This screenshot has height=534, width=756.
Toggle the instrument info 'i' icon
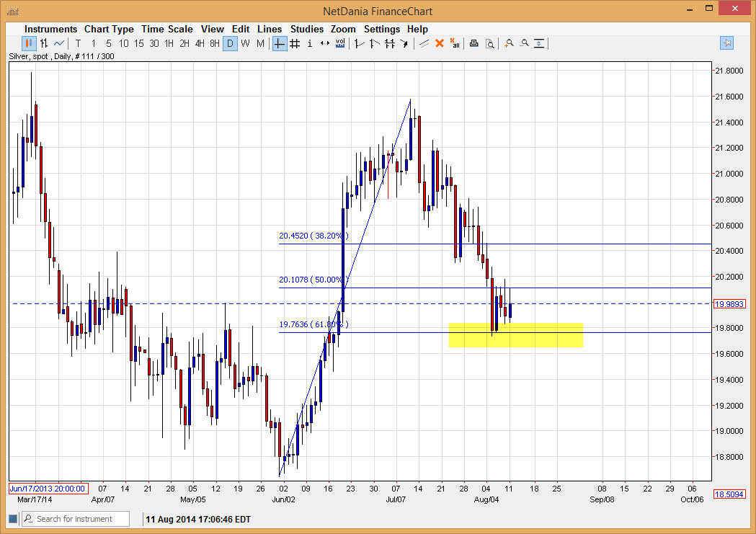(x=310, y=43)
